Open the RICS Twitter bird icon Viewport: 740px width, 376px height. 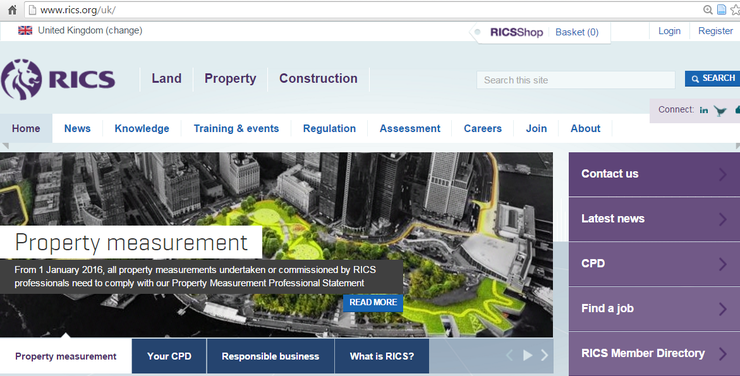(x=720, y=111)
